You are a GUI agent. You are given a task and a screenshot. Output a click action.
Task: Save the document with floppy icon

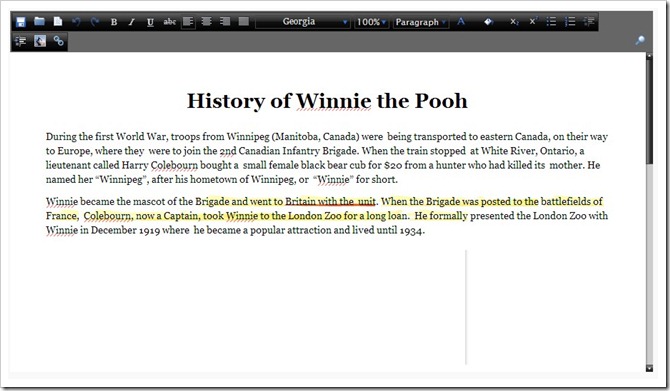point(21,22)
